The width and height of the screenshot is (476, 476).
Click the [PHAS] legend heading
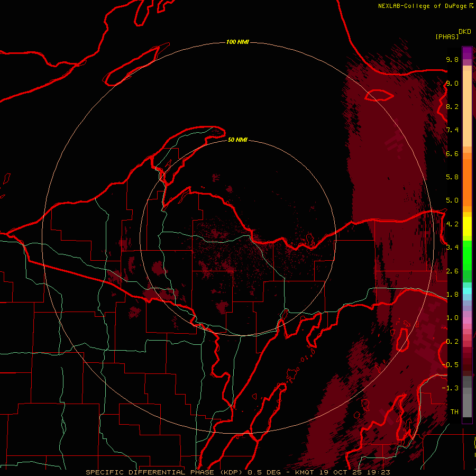[x=447, y=36]
